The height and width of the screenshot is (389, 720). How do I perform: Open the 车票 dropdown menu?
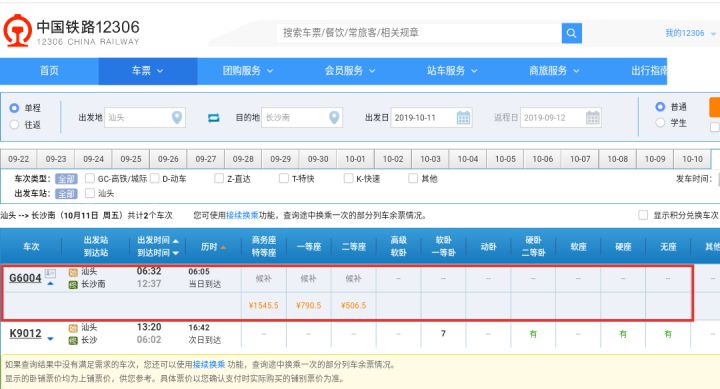(148, 71)
